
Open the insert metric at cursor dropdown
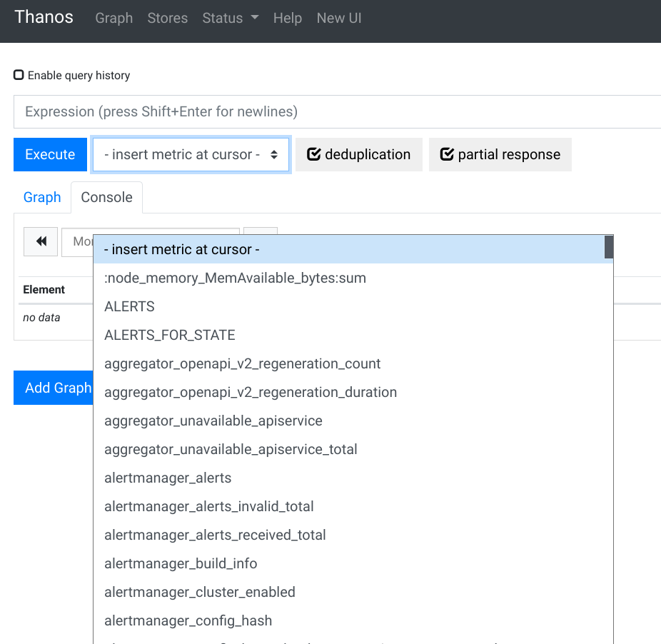pos(191,155)
